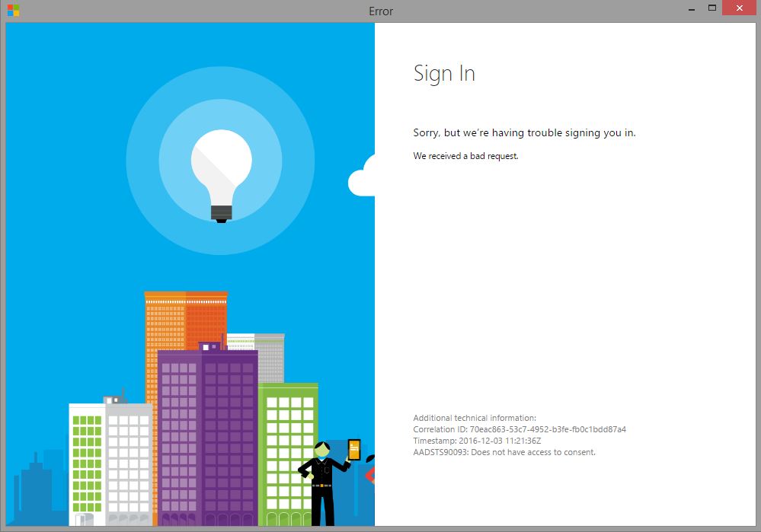Click the AADSTS90093 error code line
The width and height of the screenshot is (761, 532).
tap(504, 452)
